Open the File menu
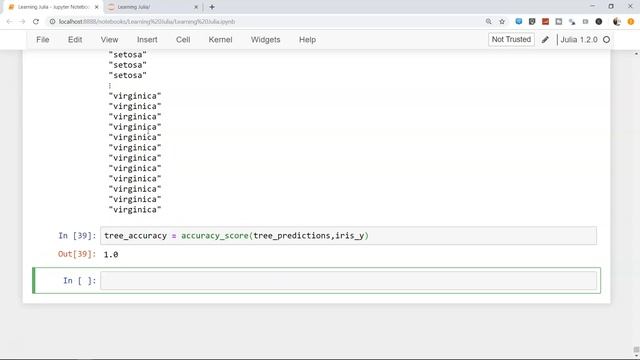The height and width of the screenshot is (360, 640). coord(43,40)
